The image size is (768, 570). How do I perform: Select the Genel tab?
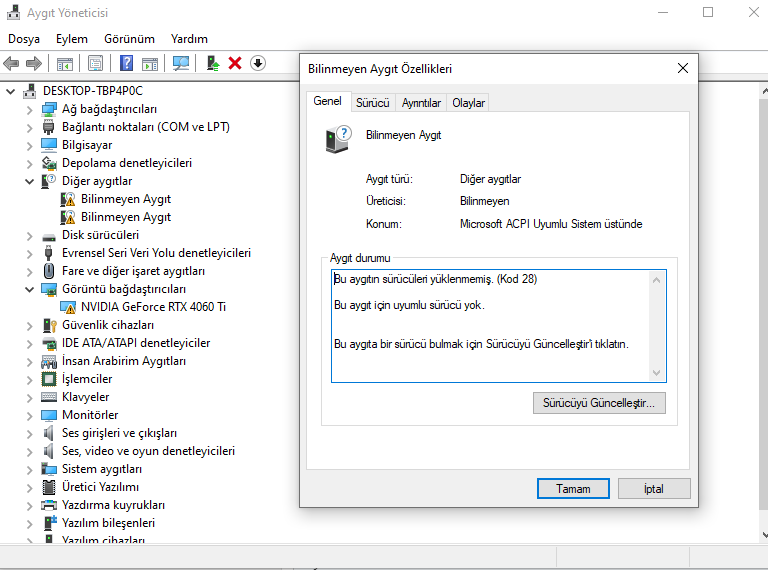click(x=327, y=101)
